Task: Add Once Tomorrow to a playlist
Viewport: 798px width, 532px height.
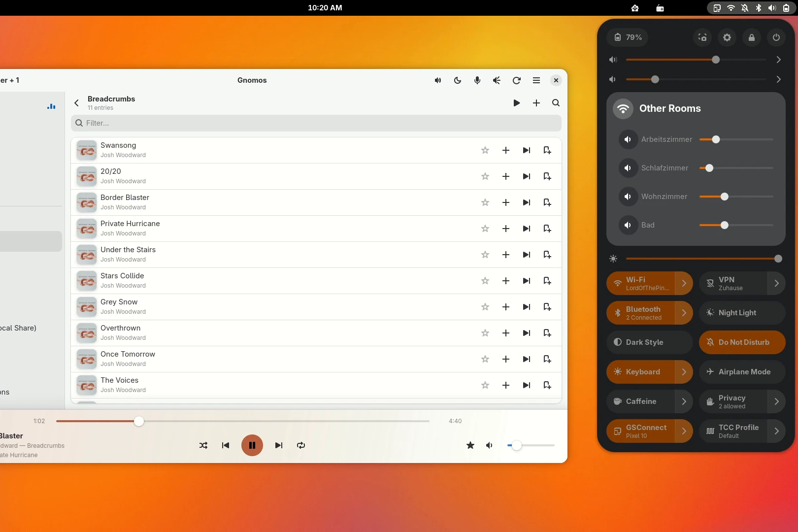Action: pyautogui.click(x=547, y=359)
